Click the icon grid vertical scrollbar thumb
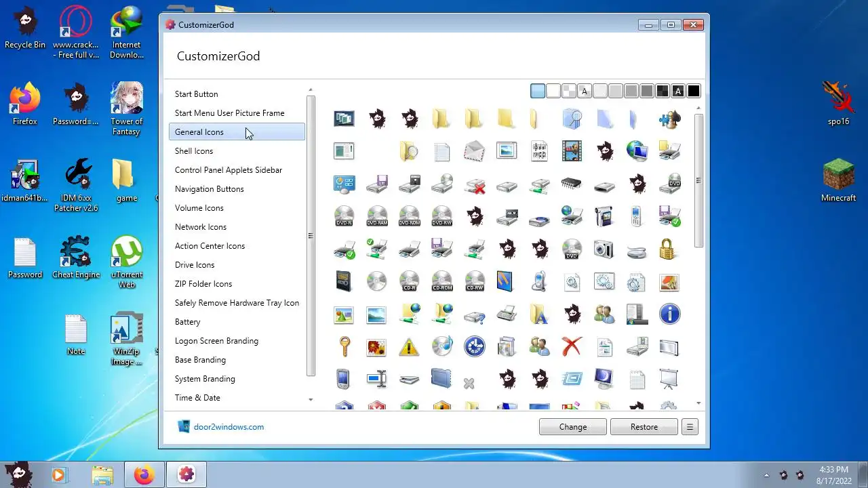Screen dimensions: 868x488 click(x=698, y=180)
